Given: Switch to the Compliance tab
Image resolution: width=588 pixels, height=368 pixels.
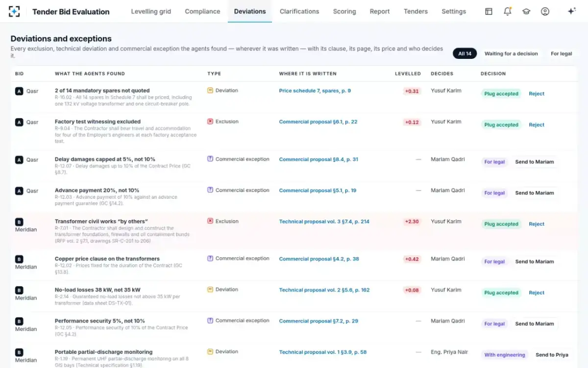Looking at the screenshot, I should pos(202,11).
